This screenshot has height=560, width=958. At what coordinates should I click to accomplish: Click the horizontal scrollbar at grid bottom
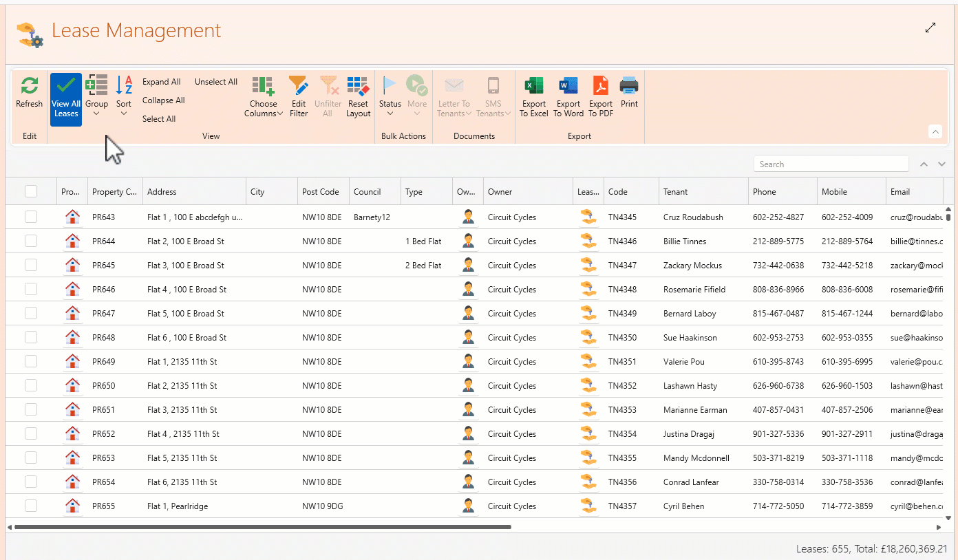(x=262, y=527)
